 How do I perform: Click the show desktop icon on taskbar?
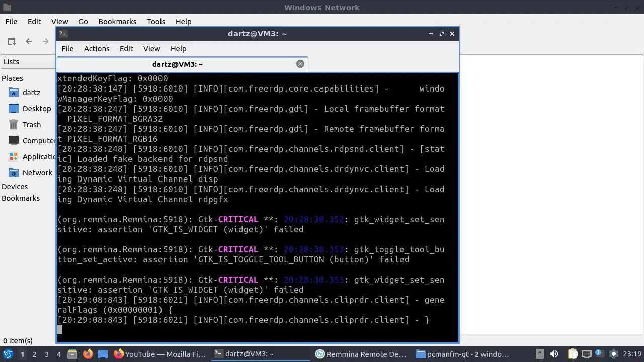[x=103, y=354]
